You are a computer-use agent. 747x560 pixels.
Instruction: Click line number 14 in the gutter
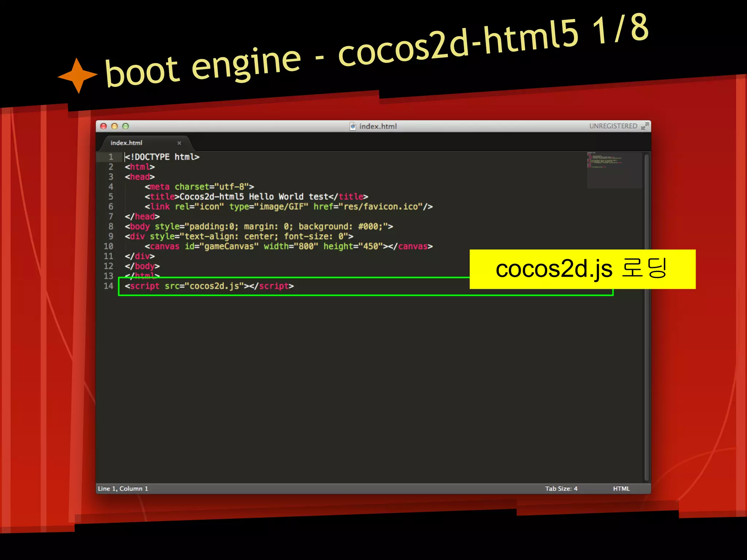pyautogui.click(x=108, y=286)
